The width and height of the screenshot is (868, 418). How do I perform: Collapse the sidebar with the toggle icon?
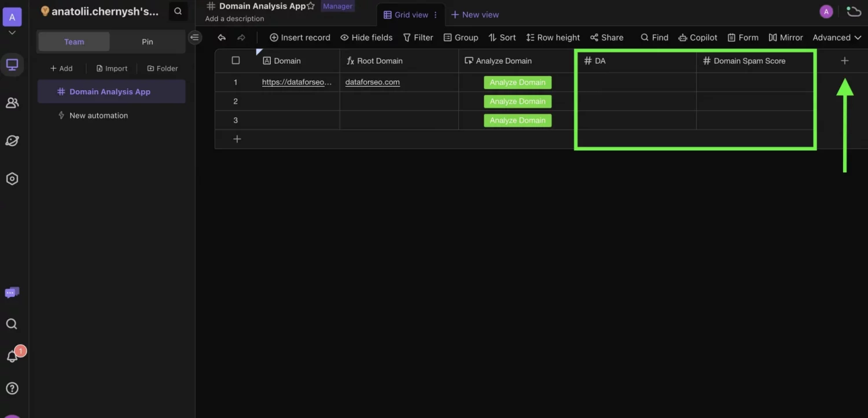tap(195, 38)
